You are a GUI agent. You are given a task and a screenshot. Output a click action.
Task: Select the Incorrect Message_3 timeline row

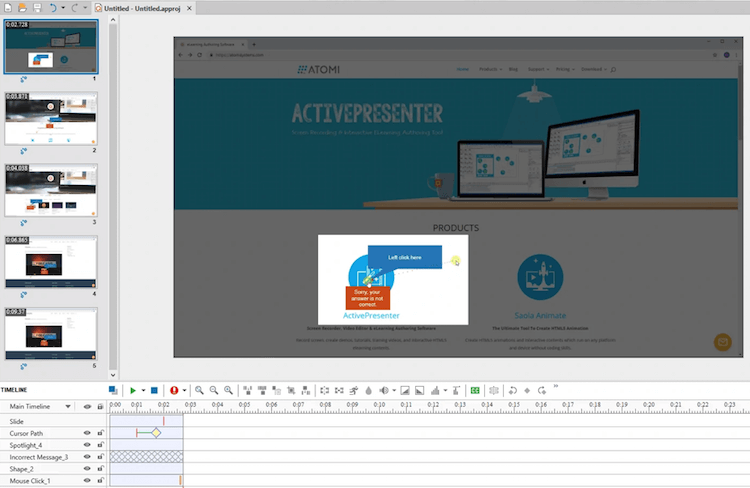53,457
